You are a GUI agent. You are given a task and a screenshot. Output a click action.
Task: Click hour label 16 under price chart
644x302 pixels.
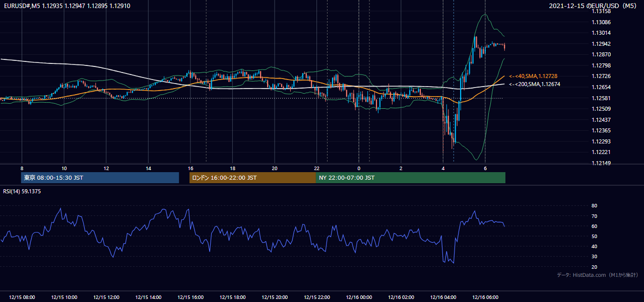[190, 168]
